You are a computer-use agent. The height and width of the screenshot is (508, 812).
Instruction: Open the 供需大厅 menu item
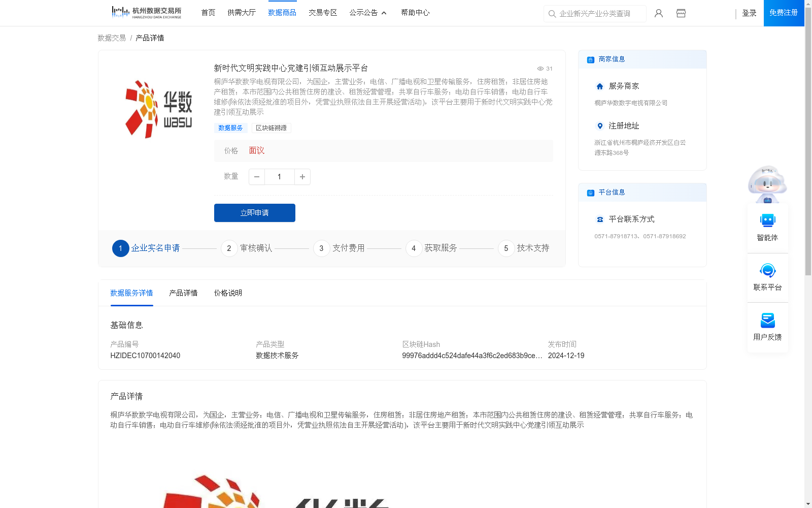point(242,13)
